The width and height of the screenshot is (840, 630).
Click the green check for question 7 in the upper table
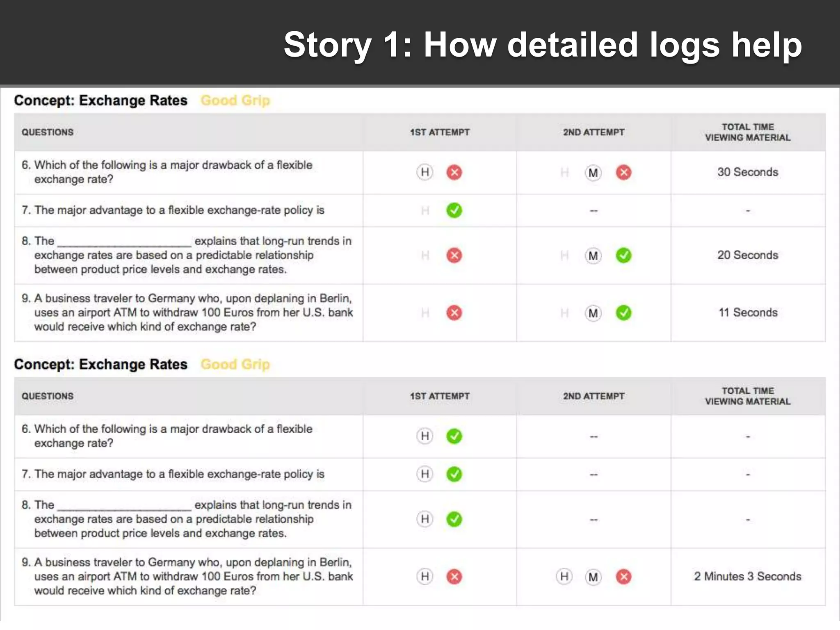(454, 210)
